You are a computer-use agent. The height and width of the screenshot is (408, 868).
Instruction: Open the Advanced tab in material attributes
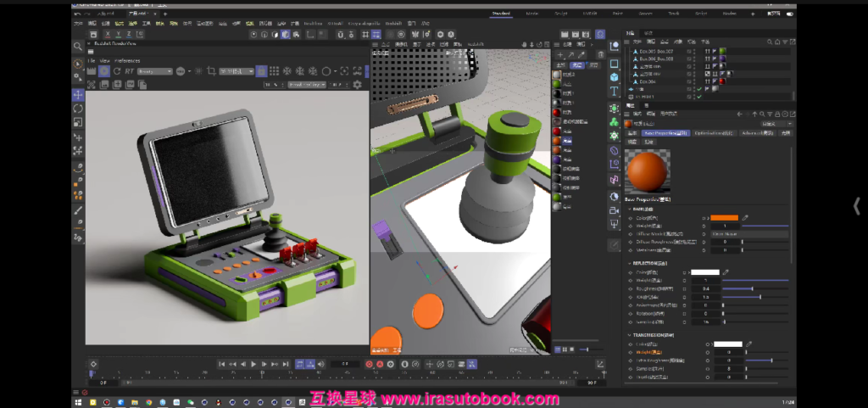pos(758,133)
